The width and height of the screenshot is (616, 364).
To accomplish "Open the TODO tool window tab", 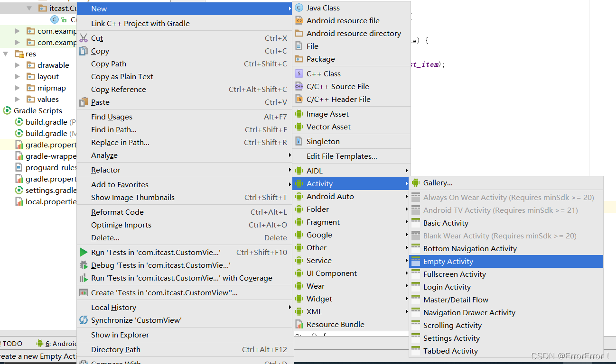I will pyautogui.click(x=12, y=344).
